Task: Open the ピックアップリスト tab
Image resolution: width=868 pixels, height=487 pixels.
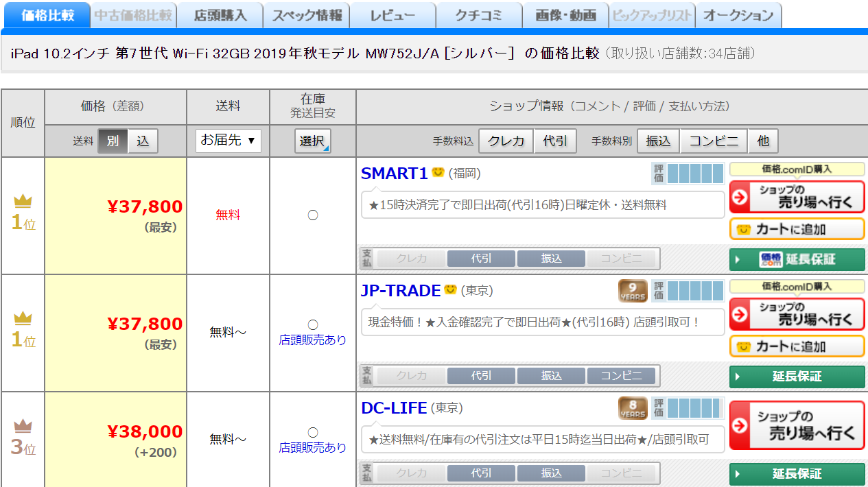Action: coord(652,15)
